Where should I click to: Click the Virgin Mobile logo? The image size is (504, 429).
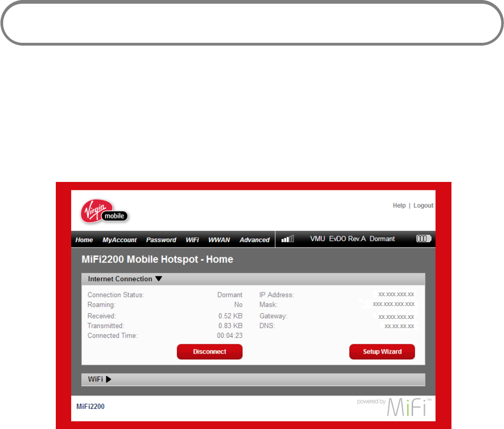point(104,211)
